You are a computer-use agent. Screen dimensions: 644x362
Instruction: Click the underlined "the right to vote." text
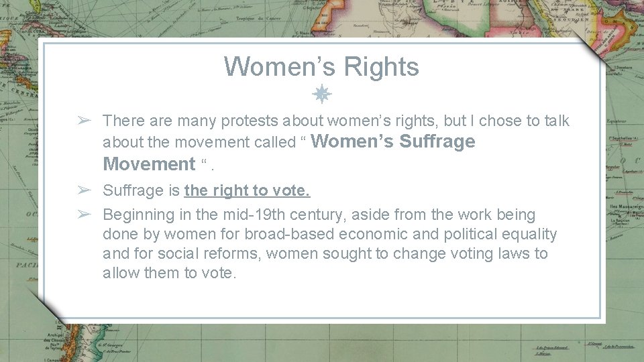(247, 190)
